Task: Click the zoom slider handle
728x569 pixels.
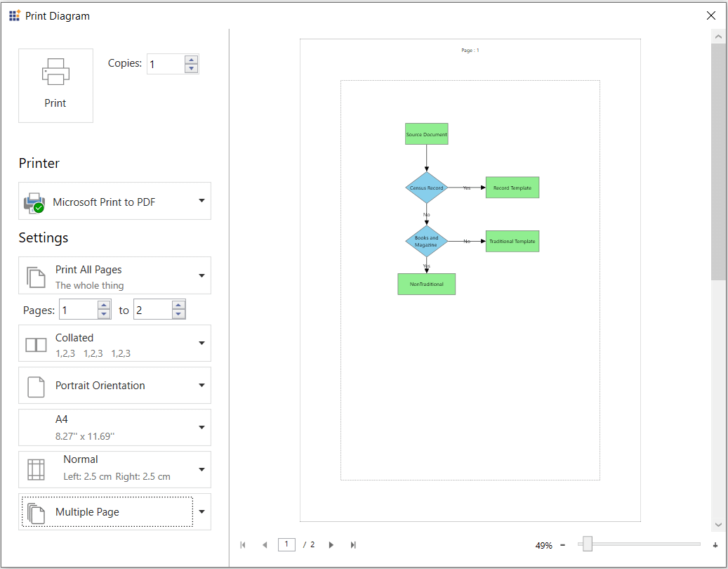Action: tap(588, 544)
